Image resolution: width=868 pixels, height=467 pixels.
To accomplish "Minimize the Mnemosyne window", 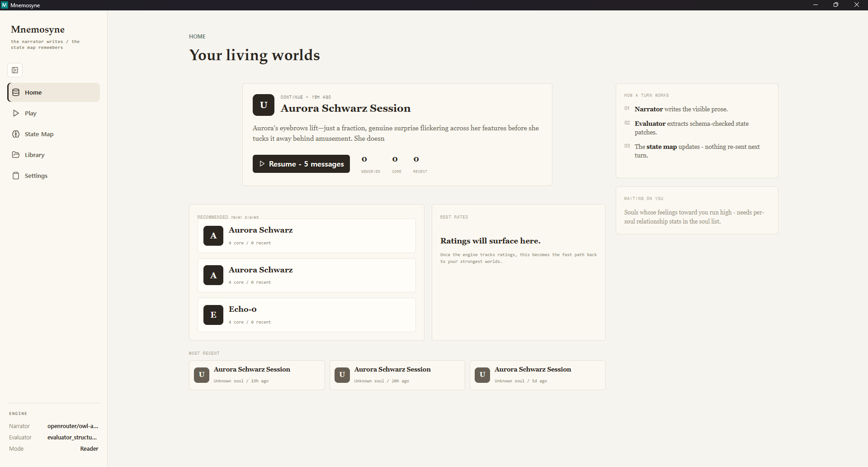I will click(816, 5).
